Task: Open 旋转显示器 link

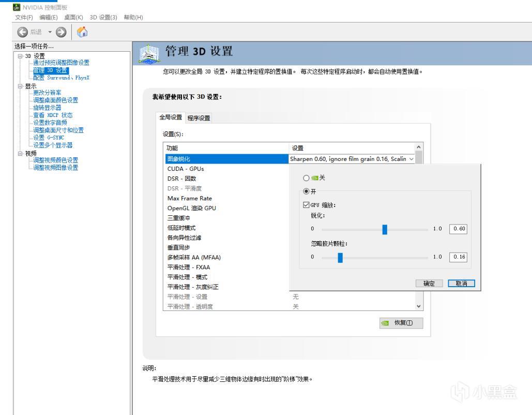Action: tap(47, 108)
